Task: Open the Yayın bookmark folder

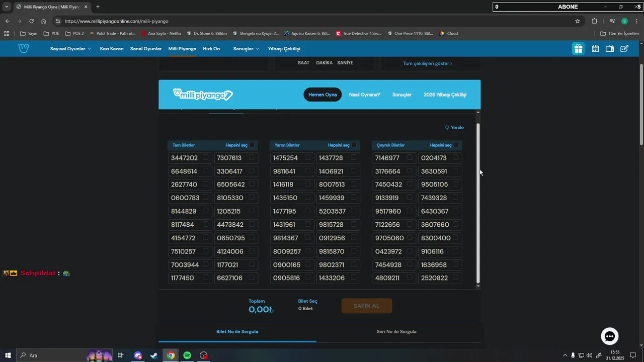Action: click(x=29, y=34)
